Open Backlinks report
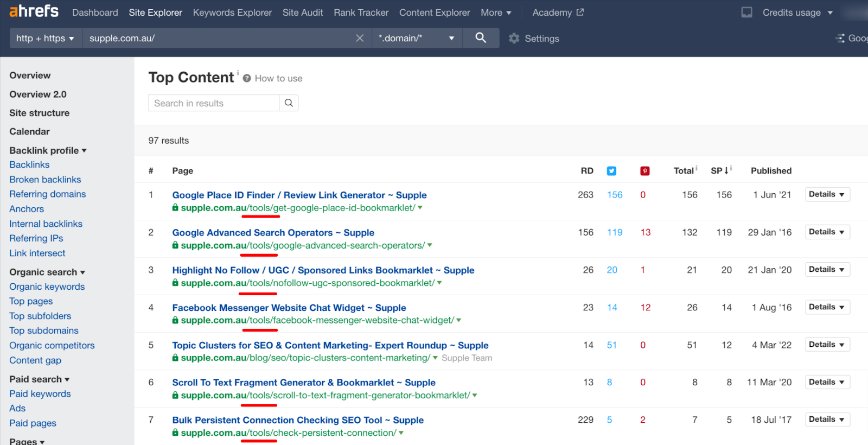 (x=29, y=164)
